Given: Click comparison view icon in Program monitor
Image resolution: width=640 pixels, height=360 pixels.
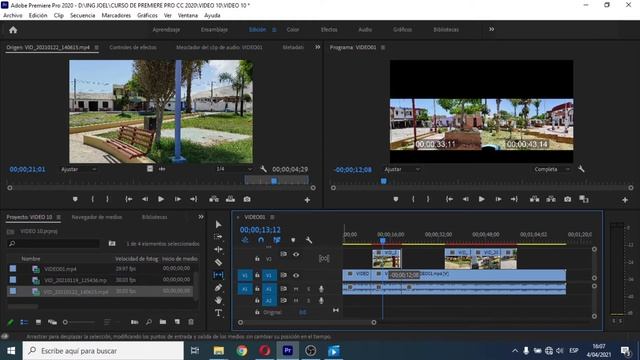Looking at the screenshot, I should (x=584, y=199).
